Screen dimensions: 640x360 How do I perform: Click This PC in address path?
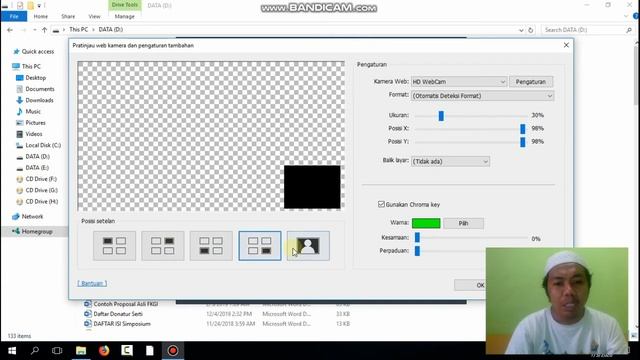78,29
